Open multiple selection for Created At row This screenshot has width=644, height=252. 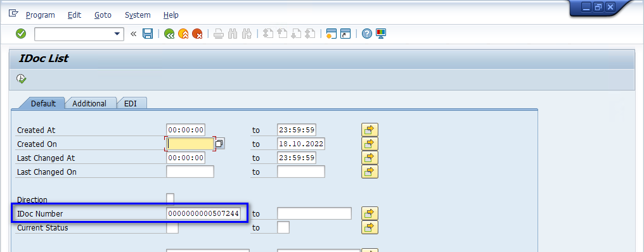click(x=370, y=130)
